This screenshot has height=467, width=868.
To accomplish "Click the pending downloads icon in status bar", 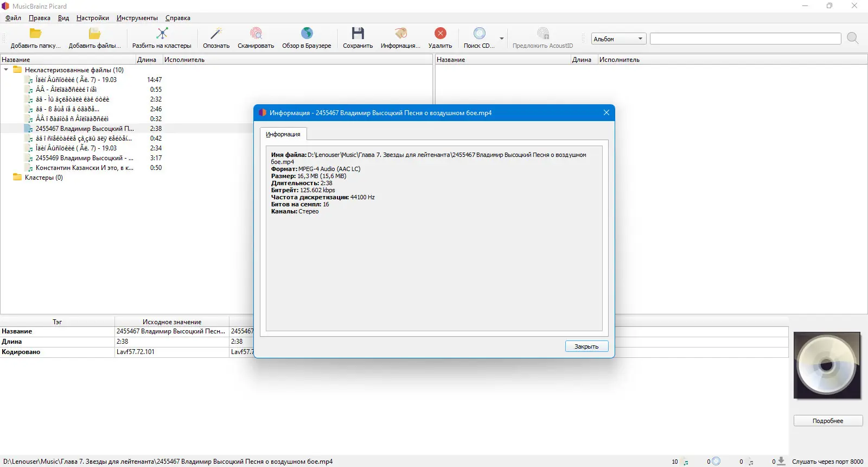I will coord(781,461).
